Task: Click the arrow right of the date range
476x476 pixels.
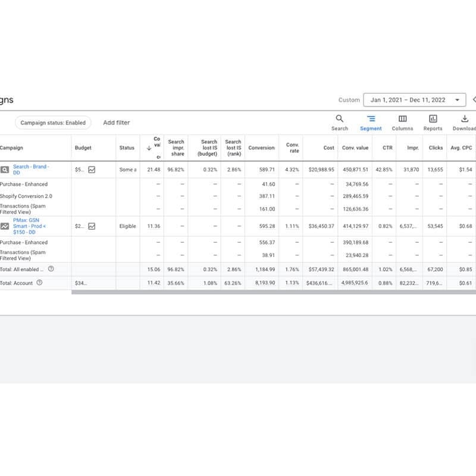Action: point(474,100)
